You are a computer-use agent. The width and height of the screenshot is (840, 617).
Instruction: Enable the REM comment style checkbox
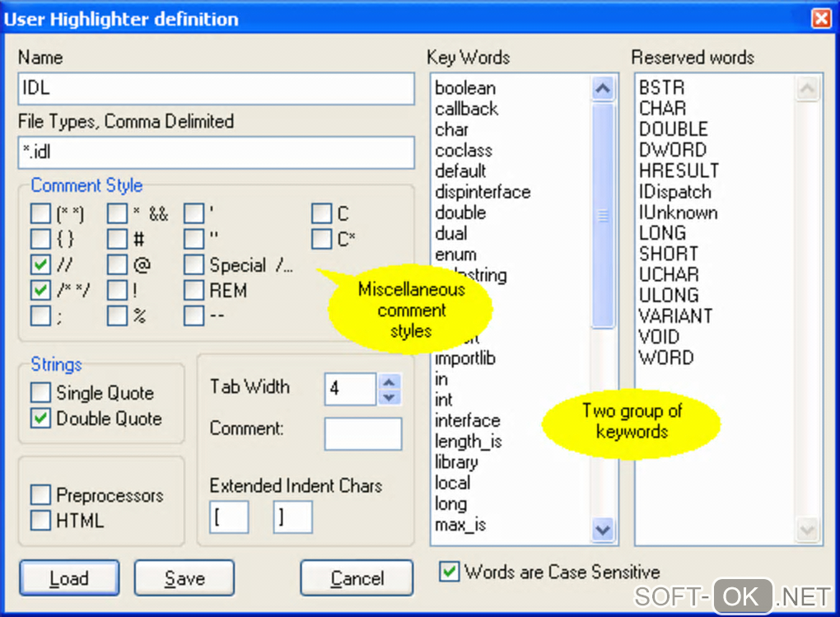(x=194, y=290)
